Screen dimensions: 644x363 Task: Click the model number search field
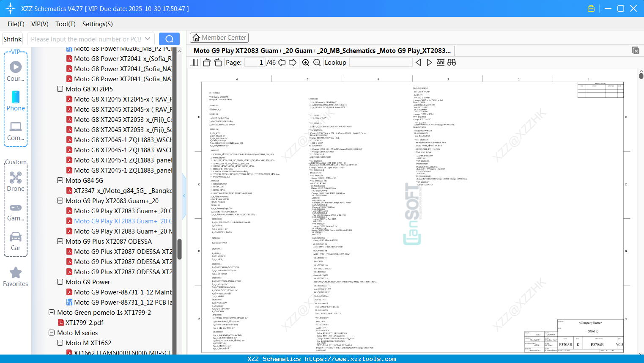click(86, 39)
